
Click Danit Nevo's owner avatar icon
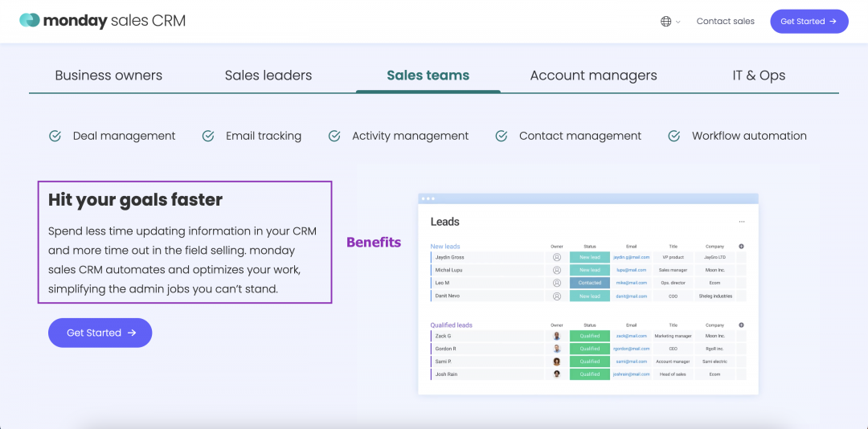click(557, 296)
